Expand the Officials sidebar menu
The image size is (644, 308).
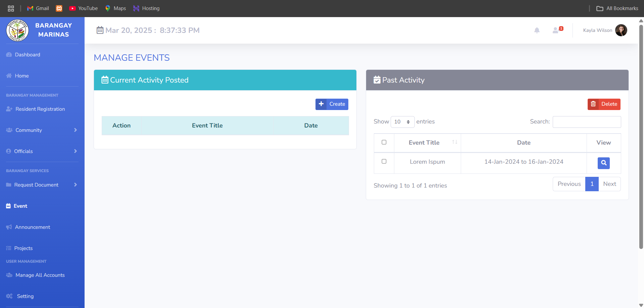pos(42,151)
